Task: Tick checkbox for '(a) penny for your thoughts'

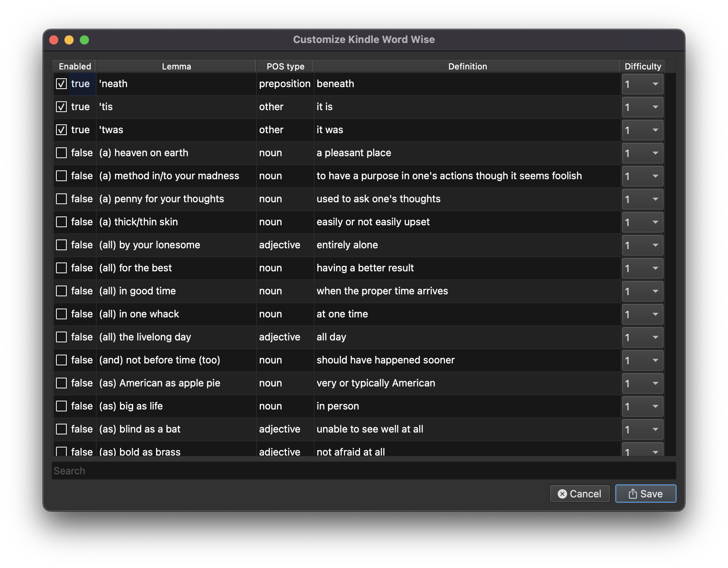Action: [61, 199]
